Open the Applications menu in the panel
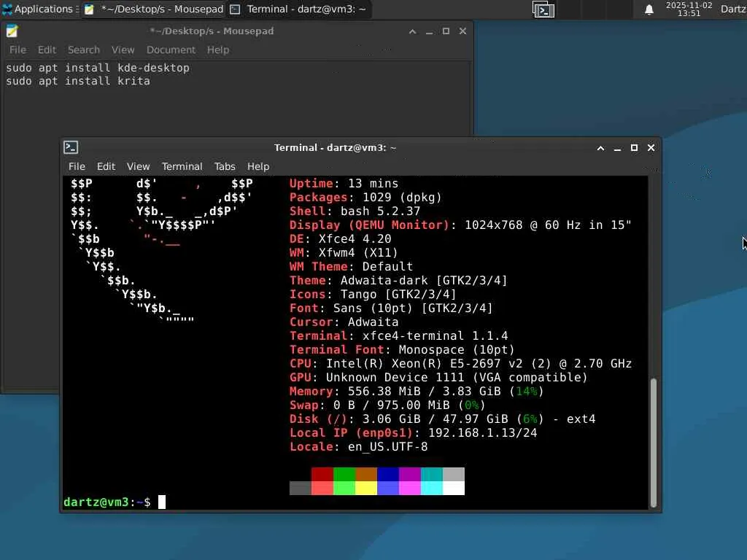 point(39,9)
